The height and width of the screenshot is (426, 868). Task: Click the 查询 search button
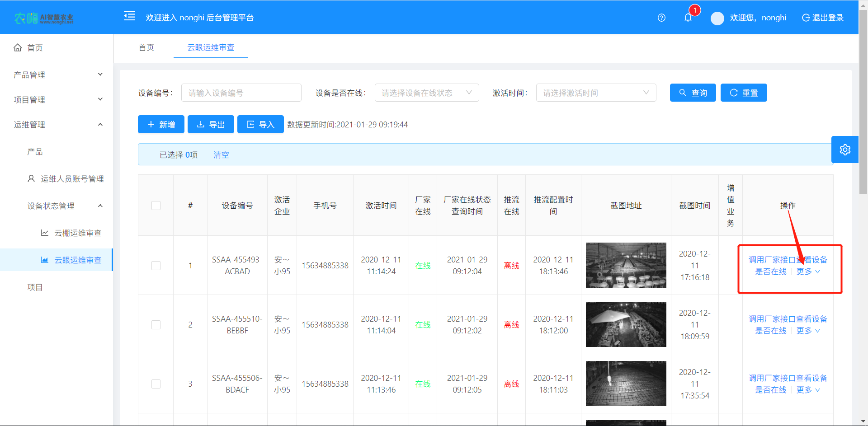pyautogui.click(x=693, y=93)
